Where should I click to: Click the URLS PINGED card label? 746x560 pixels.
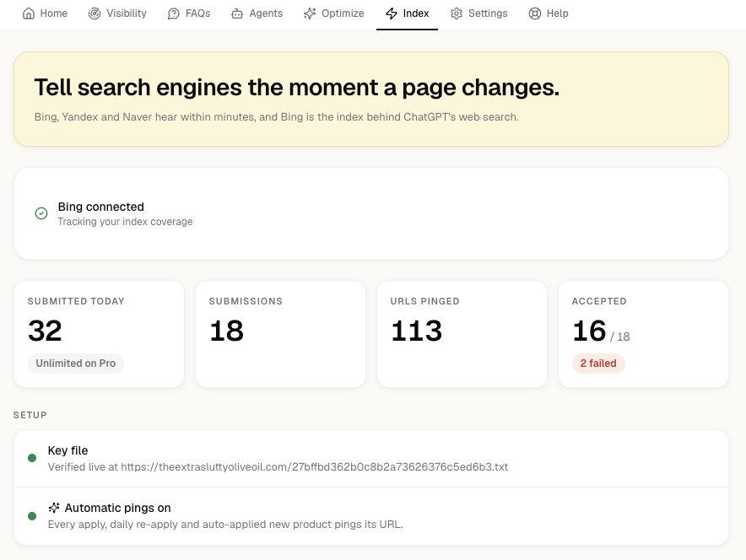click(x=424, y=301)
